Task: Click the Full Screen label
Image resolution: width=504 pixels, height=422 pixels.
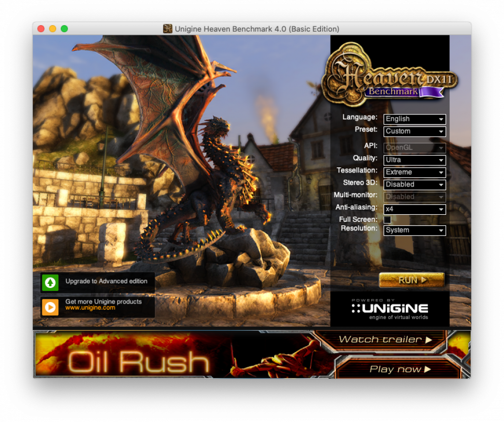Action: (358, 219)
